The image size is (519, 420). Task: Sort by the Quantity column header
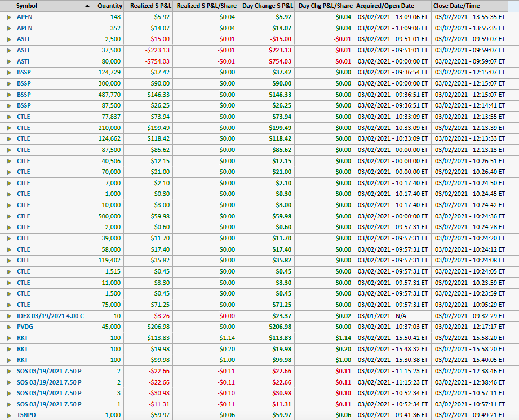[110, 6]
